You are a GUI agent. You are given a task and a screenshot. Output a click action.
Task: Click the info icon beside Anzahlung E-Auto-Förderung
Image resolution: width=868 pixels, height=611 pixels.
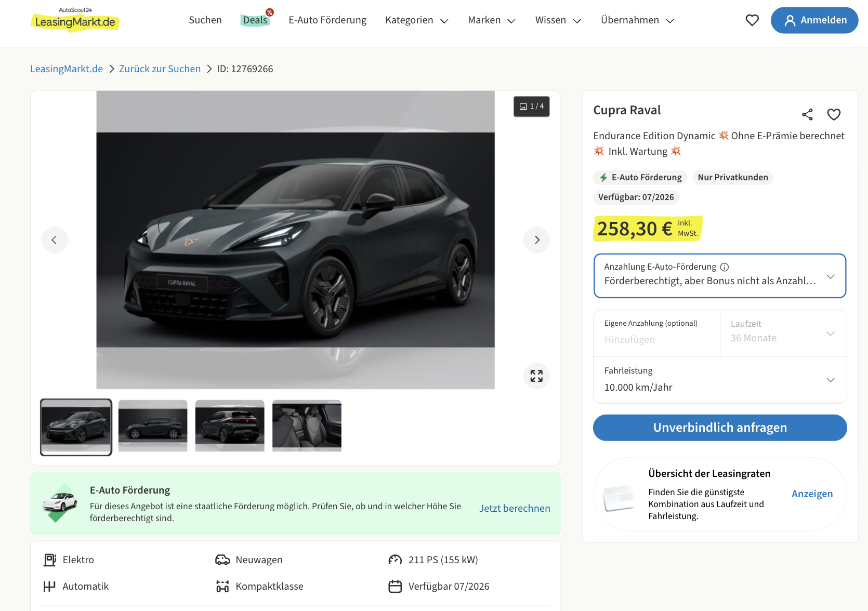pyautogui.click(x=725, y=267)
